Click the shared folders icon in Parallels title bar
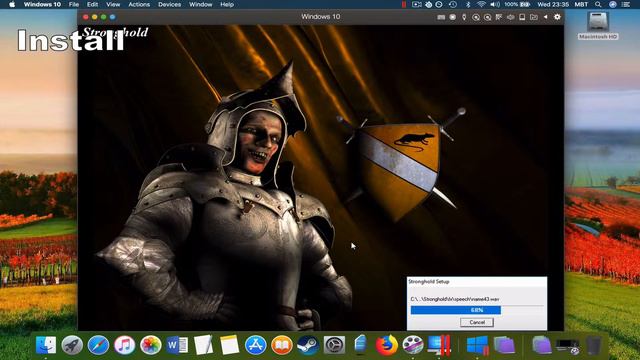Viewport: 640px width, 360px height. tap(533, 17)
